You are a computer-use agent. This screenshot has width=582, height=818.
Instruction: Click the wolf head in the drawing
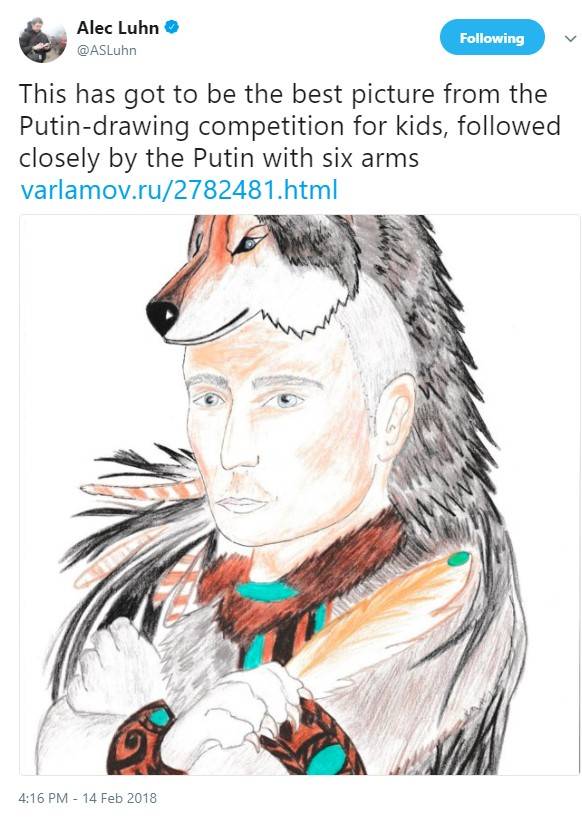[250, 276]
